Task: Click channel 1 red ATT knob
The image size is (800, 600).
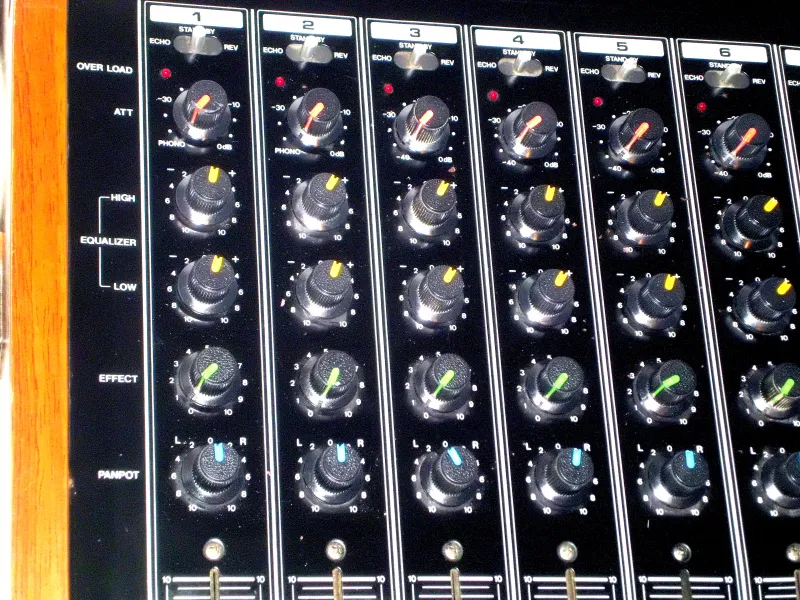Action: pos(204,109)
